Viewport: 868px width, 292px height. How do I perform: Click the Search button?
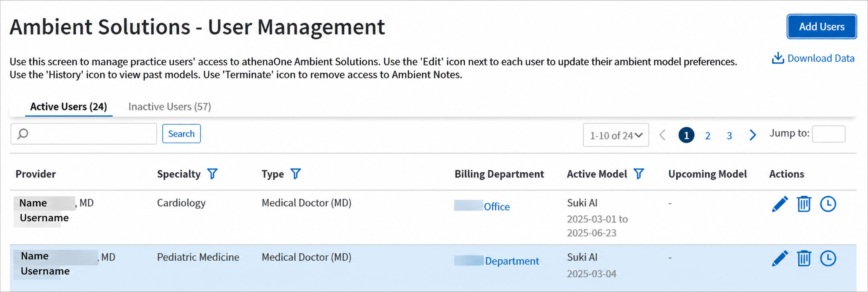tap(181, 134)
